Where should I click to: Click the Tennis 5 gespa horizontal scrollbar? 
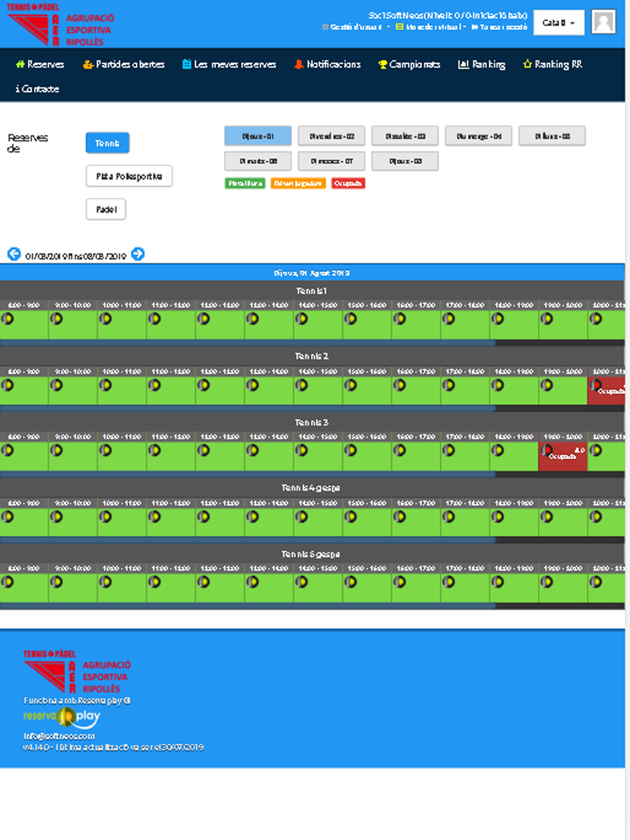(248, 606)
